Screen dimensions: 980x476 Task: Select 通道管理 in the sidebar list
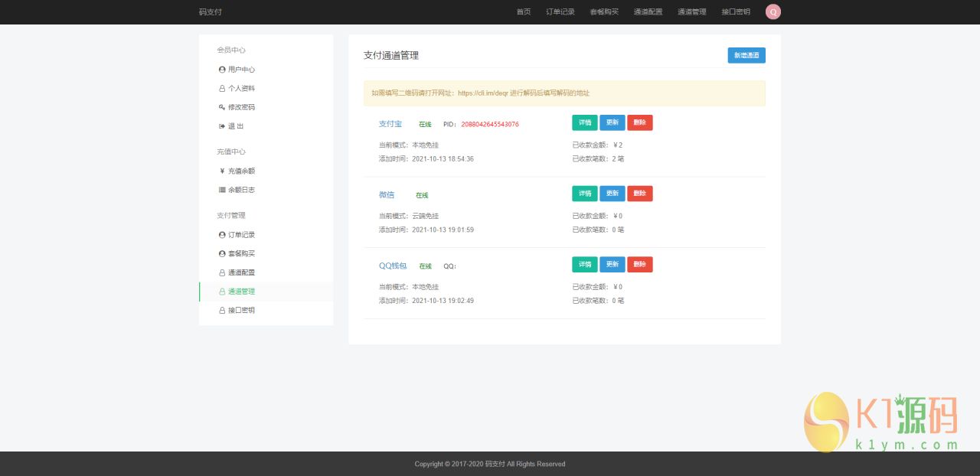pos(239,291)
